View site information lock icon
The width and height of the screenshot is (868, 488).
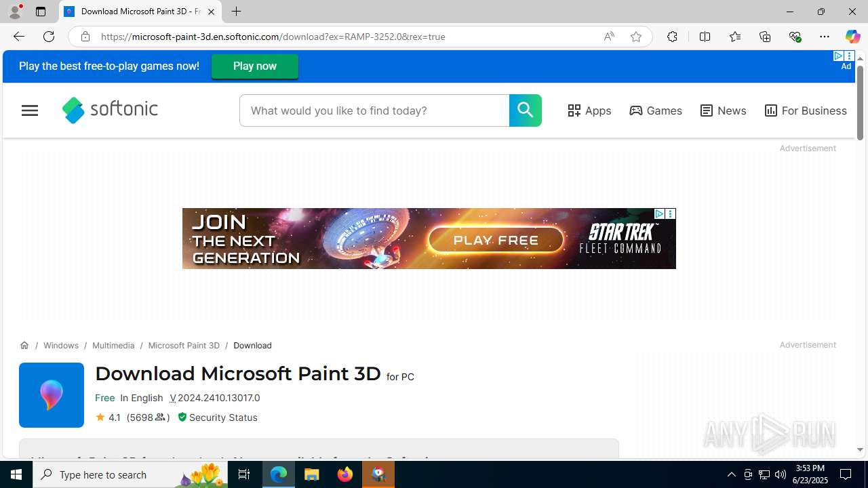pos(85,37)
